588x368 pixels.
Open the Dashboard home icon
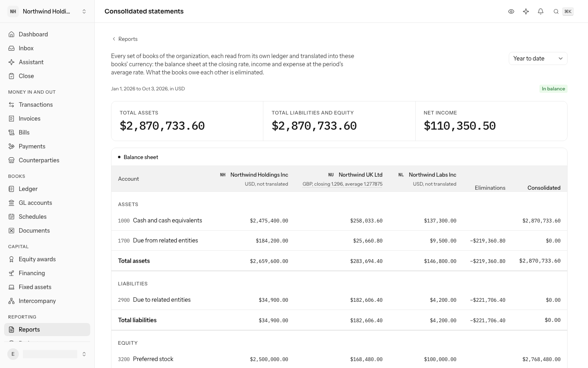click(11, 34)
